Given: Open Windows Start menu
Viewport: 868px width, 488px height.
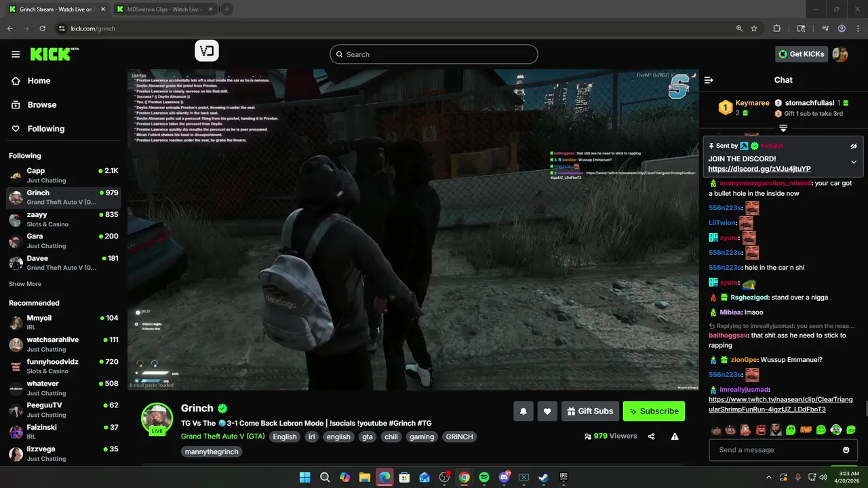Looking at the screenshot, I should click(305, 477).
